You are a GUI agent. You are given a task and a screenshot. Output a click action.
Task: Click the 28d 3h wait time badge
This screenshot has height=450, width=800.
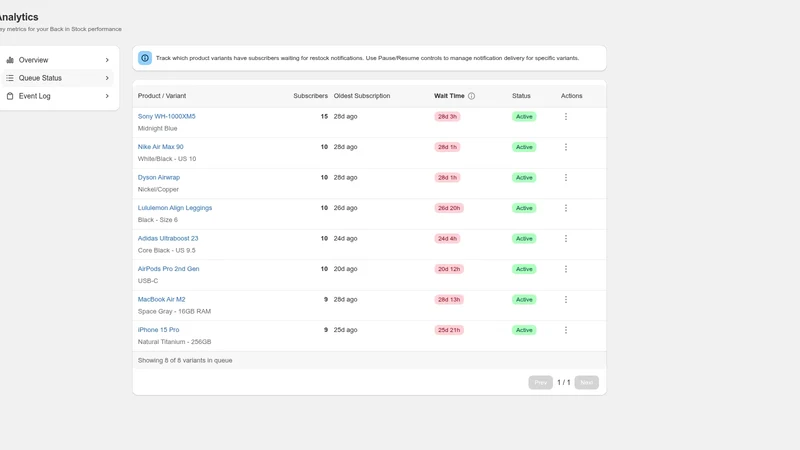(447, 117)
